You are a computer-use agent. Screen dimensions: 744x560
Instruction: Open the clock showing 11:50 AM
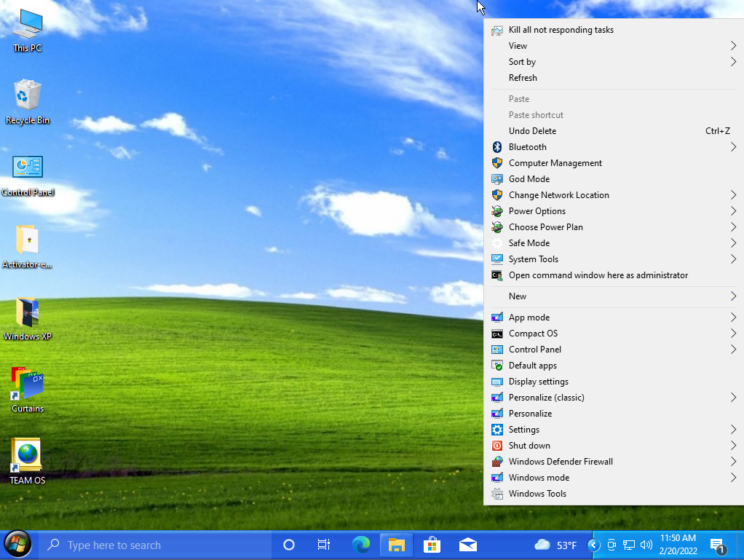coord(678,545)
